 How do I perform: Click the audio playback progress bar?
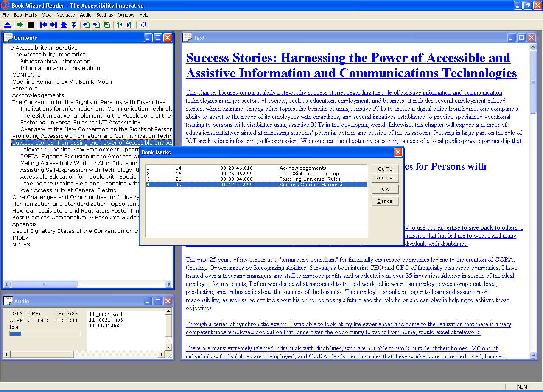click(x=45, y=334)
